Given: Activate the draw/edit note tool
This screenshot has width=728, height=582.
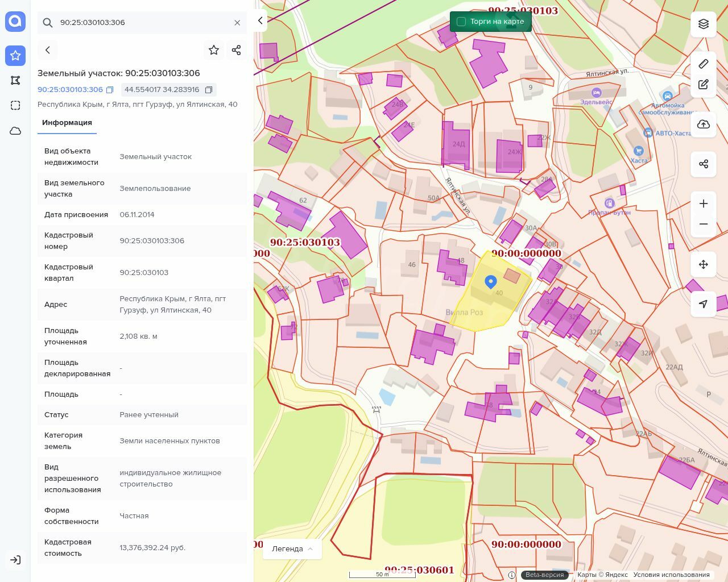Looking at the screenshot, I should 704,85.
